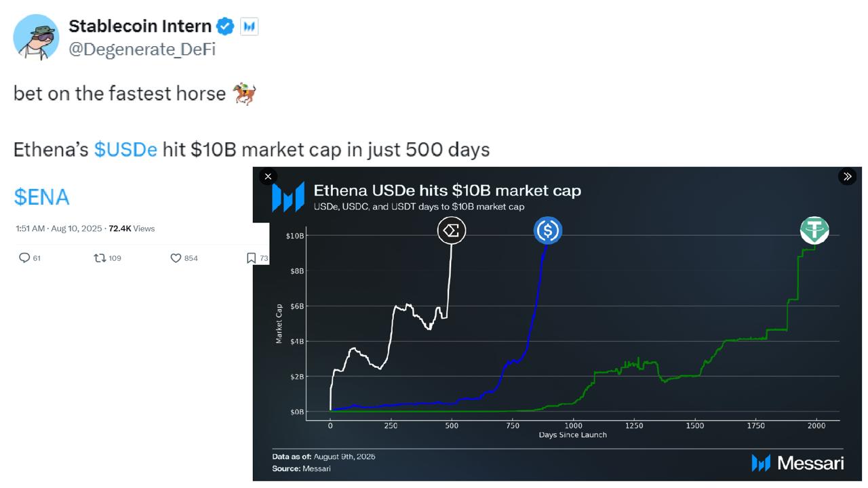Image resolution: width=868 pixels, height=488 pixels.
Task: Click the Tether logo on chart
Action: coord(814,230)
